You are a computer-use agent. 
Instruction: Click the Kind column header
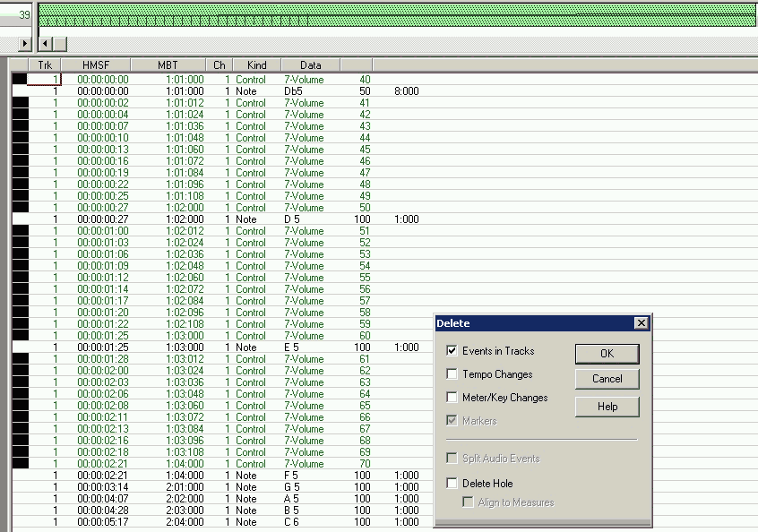tap(256, 65)
